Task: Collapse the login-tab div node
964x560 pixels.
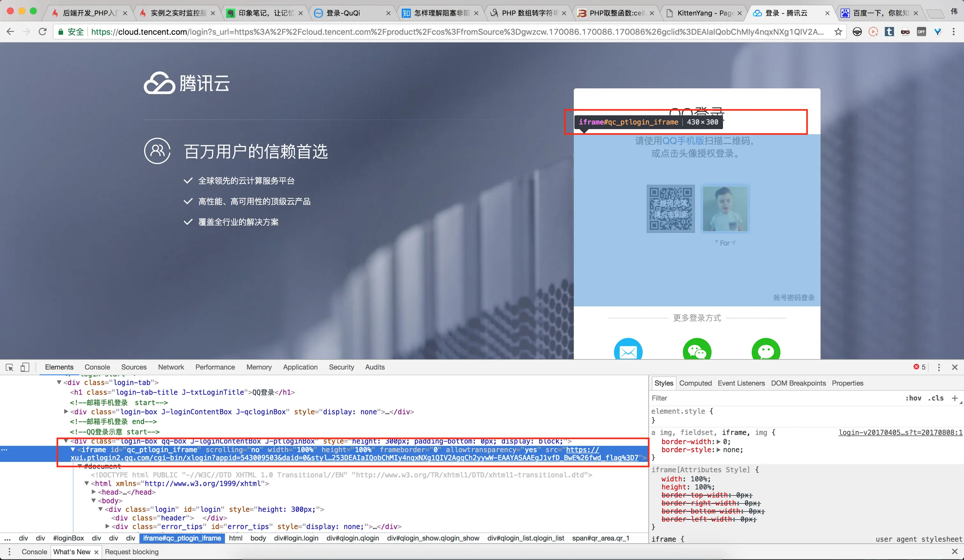Action: click(59, 382)
